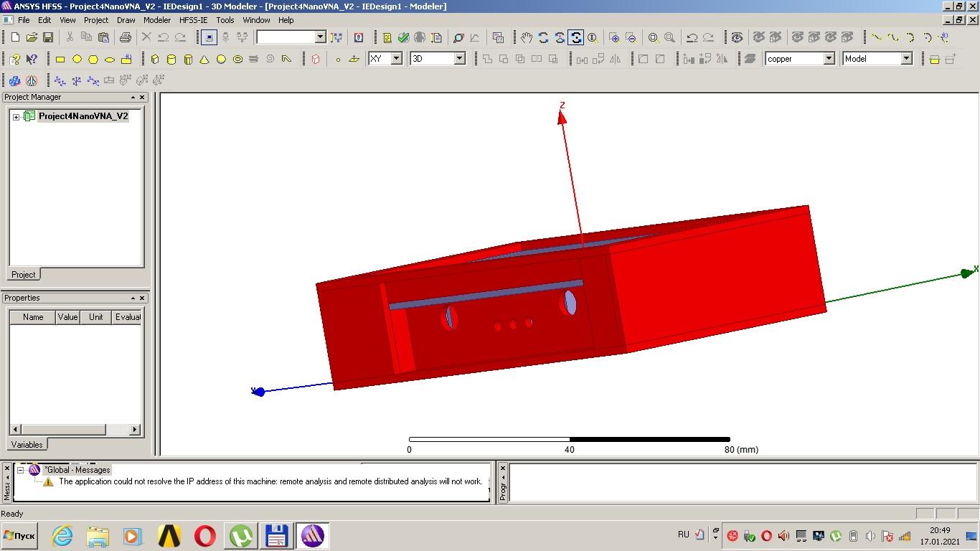This screenshot has height=551, width=980.
Task: Select the Draw cylinder tool
Action: [171, 59]
